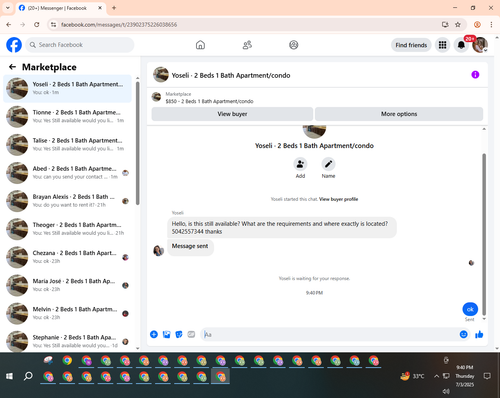The height and width of the screenshot is (398, 500).
Task: Click Yoseli's avatar in chat header
Action: tap(161, 75)
